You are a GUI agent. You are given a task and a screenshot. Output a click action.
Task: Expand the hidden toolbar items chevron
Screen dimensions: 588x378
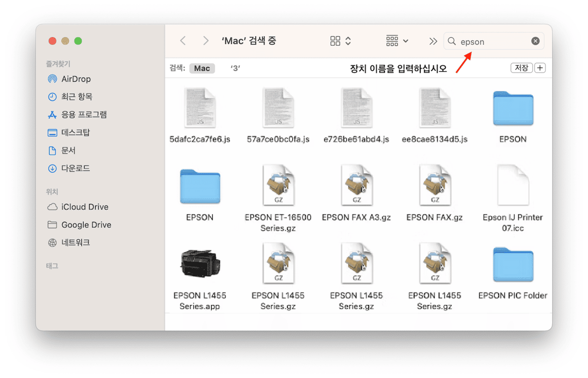pos(433,41)
